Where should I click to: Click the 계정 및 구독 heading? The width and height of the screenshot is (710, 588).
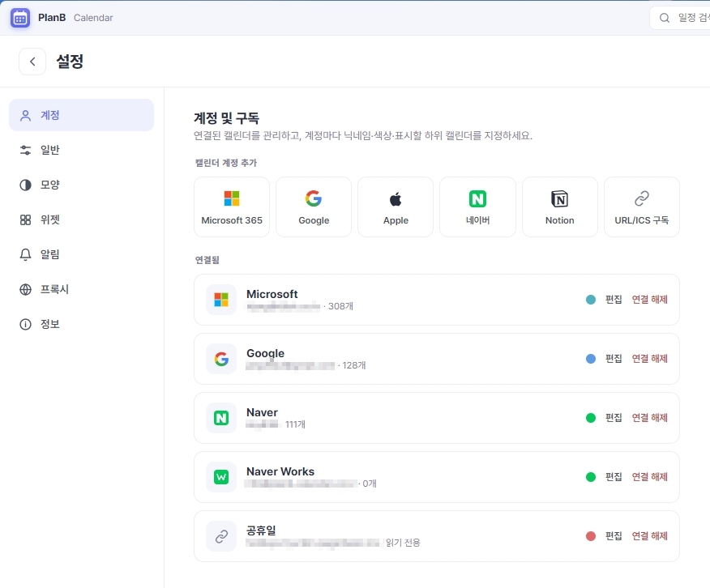tap(226, 118)
